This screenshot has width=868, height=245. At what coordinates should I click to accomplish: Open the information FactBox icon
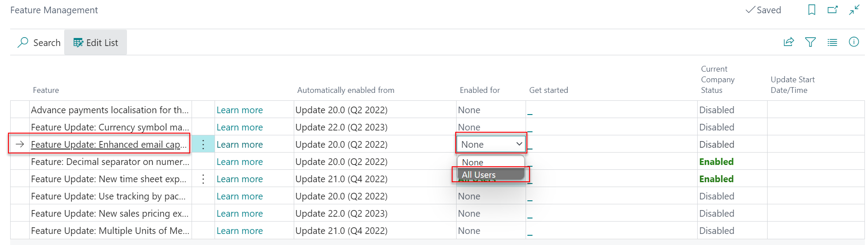(x=853, y=42)
